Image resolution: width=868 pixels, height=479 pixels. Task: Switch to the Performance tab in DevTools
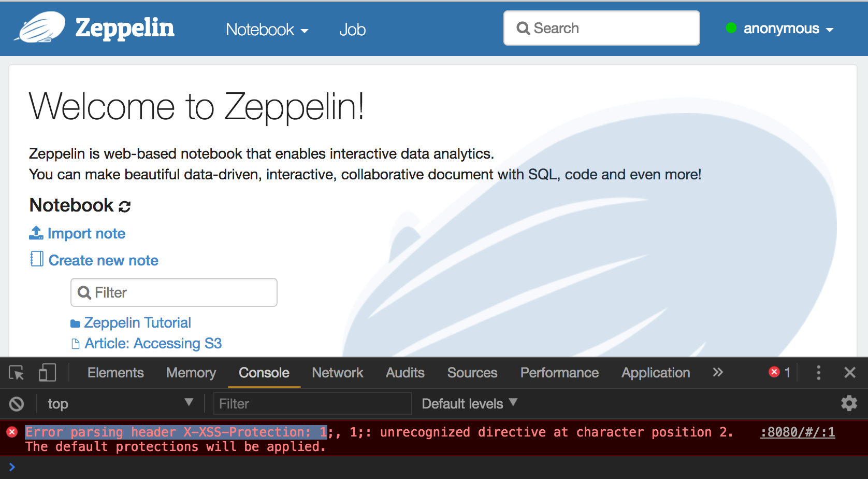point(559,373)
